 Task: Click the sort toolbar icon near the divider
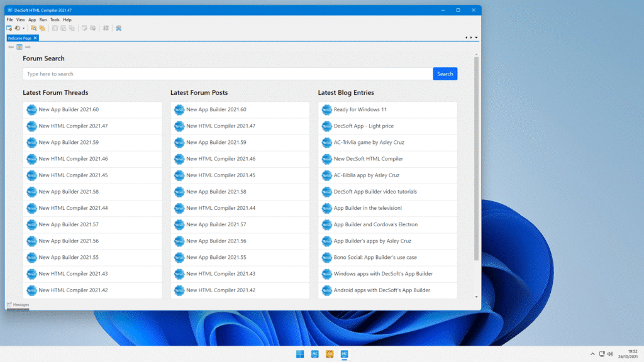click(x=106, y=28)
